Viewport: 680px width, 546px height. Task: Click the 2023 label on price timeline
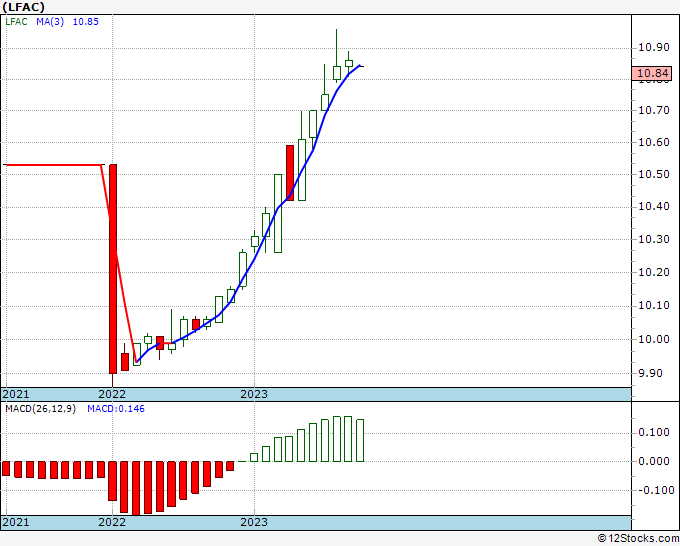(254, 394)
